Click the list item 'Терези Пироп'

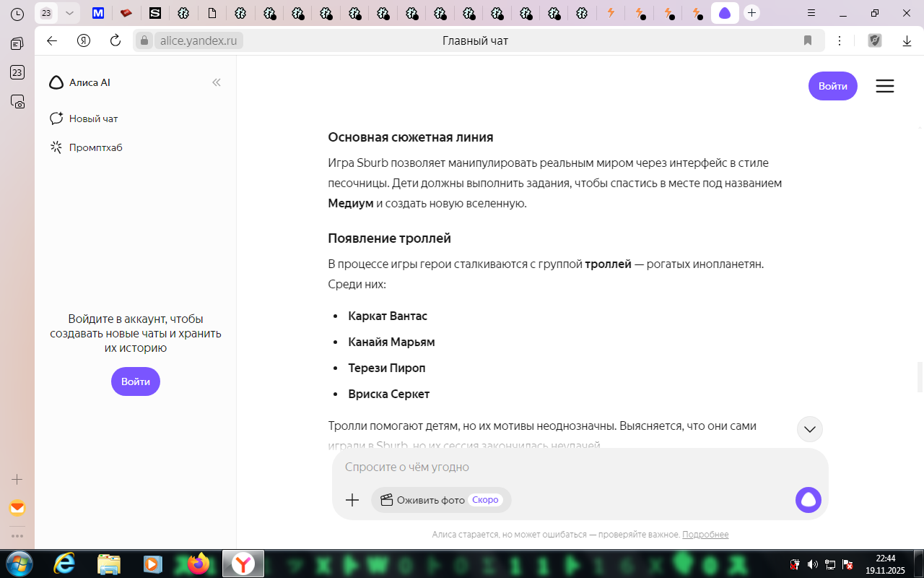pos(387,368)
